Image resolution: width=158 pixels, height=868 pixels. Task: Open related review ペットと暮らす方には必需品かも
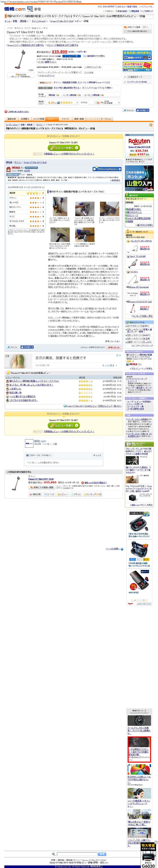click(x=22, y=396)
